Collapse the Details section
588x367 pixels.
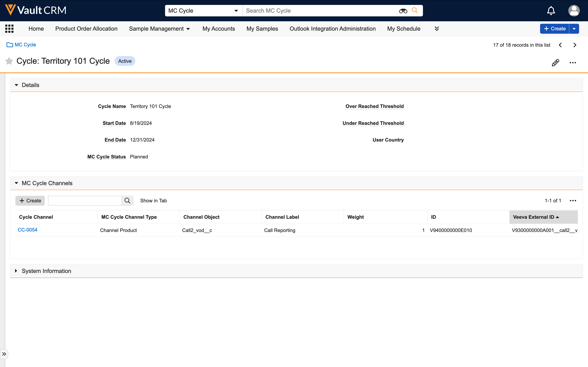coord(17,85)
